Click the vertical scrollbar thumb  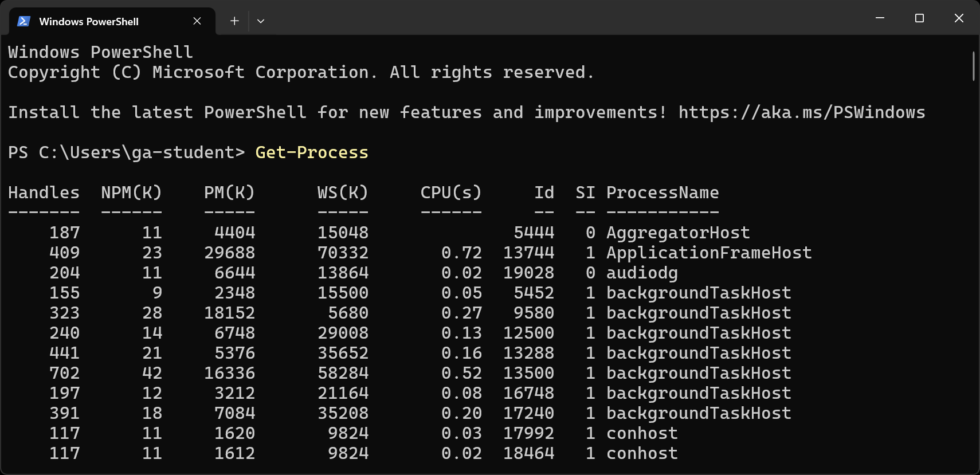coord(973,66)
